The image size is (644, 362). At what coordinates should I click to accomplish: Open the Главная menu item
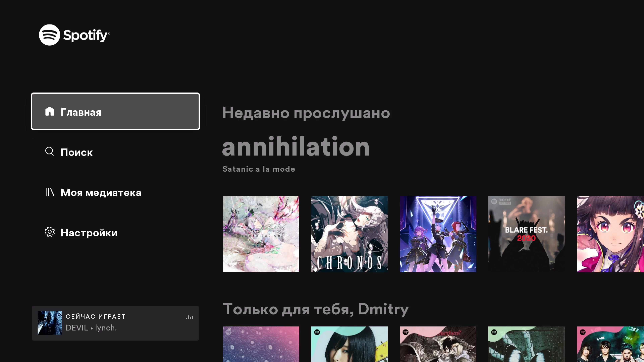tap(115, 111)
